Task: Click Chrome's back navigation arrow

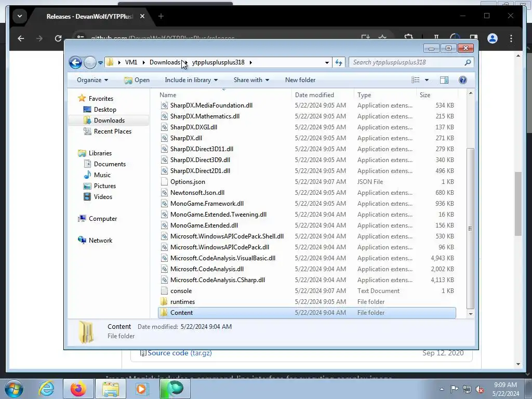Action: coord(21,38)
